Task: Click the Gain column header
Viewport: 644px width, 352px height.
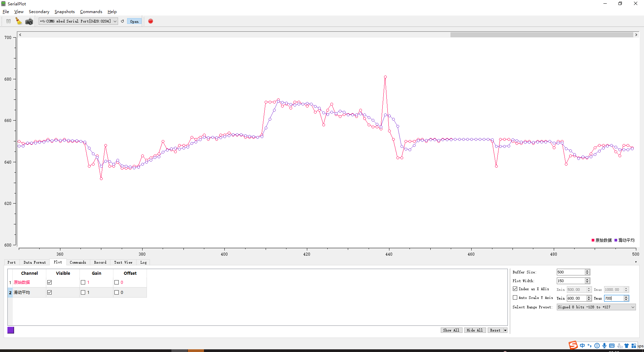Action: click(96, 273)
